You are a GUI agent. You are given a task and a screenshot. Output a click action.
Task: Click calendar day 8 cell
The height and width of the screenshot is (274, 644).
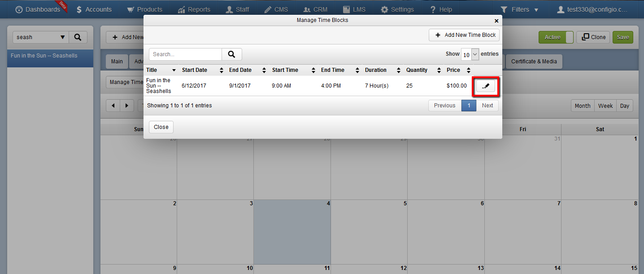tap(600, 232)
